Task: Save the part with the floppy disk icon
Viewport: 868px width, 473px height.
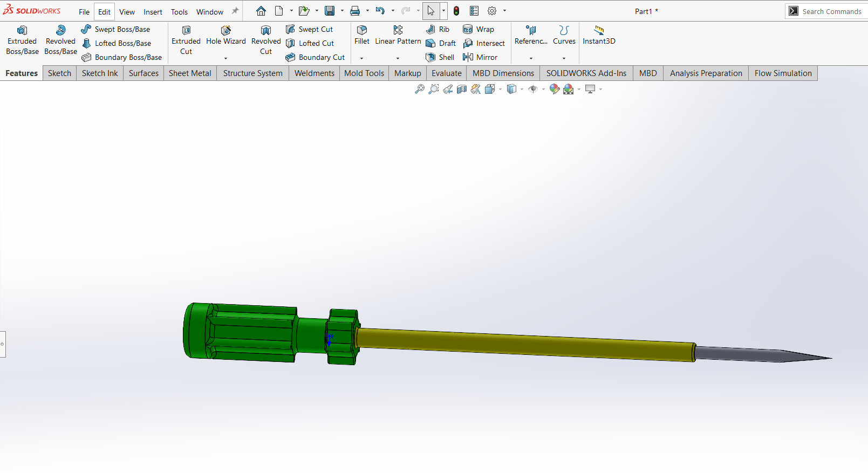Action: point(330,11)
